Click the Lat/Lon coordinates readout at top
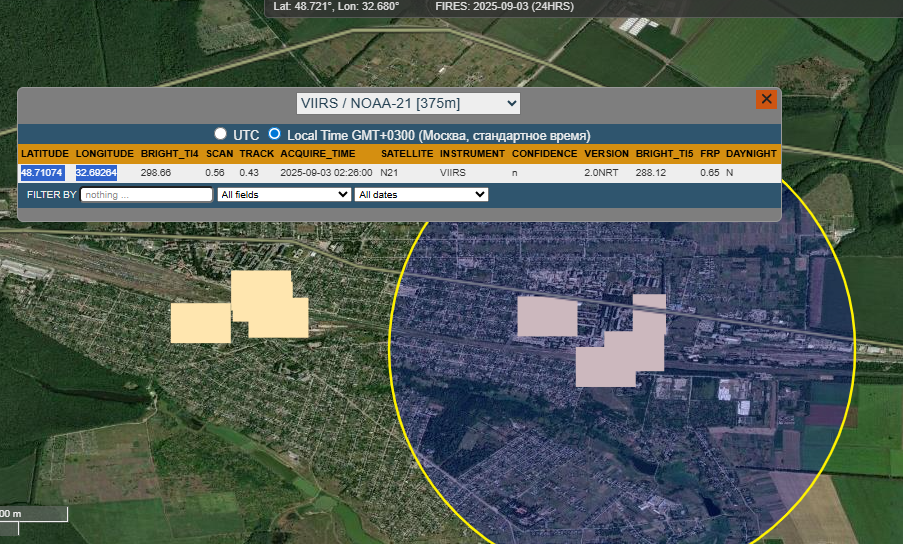The width and height of the screenshot is (903, 544). 336,6
